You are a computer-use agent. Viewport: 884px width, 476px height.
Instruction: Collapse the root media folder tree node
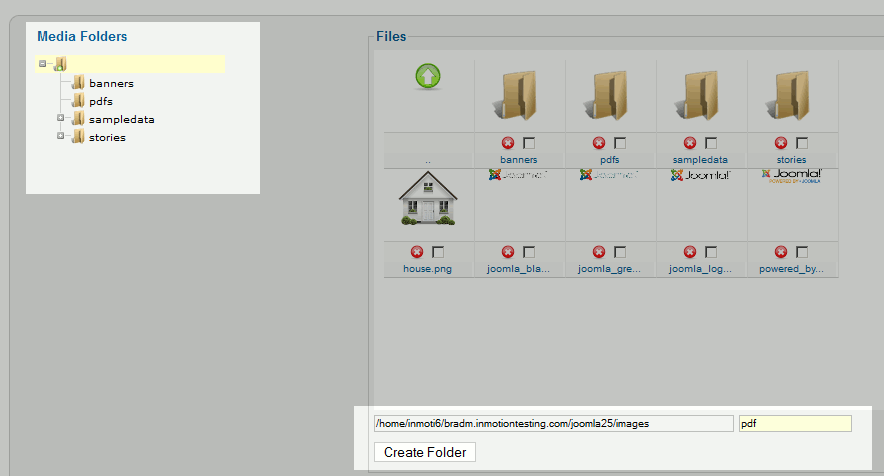(42, 64)
